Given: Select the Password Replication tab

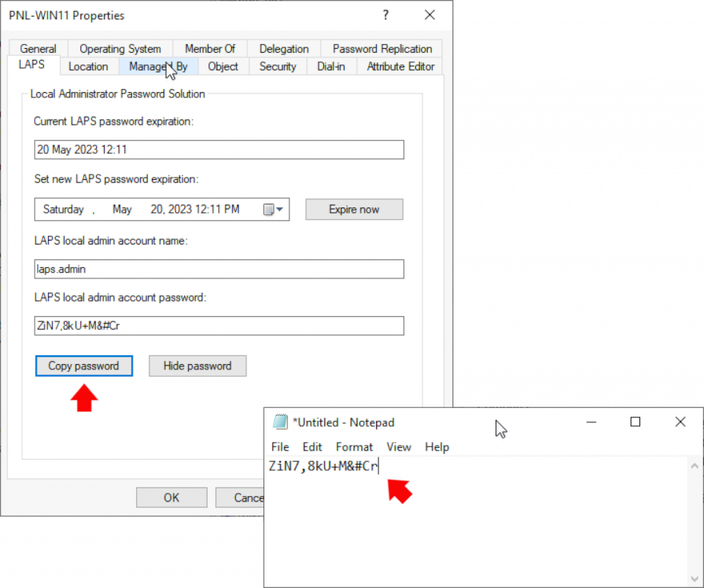Looking at the screenshot, I should click(382, 48).
